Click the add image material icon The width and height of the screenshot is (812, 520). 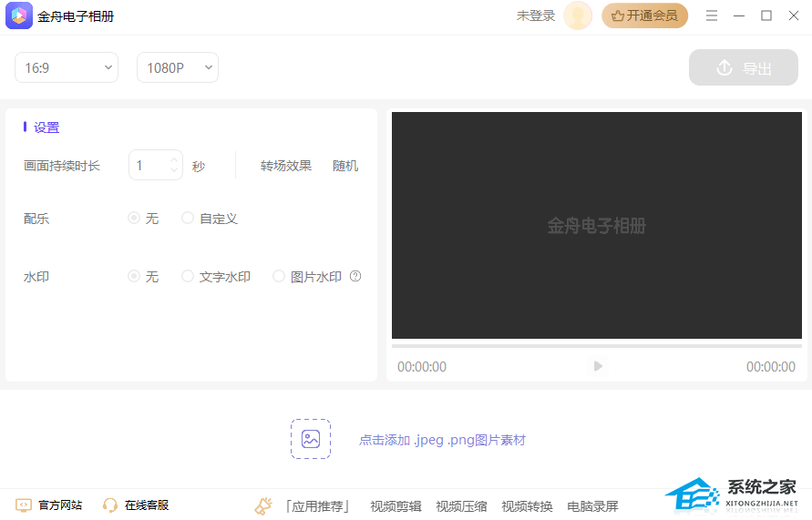311,439
